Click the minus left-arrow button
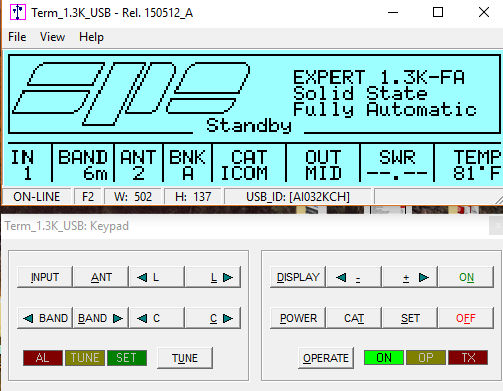The height and width of the screenshot is (391, 503). (x=354, y=277)
